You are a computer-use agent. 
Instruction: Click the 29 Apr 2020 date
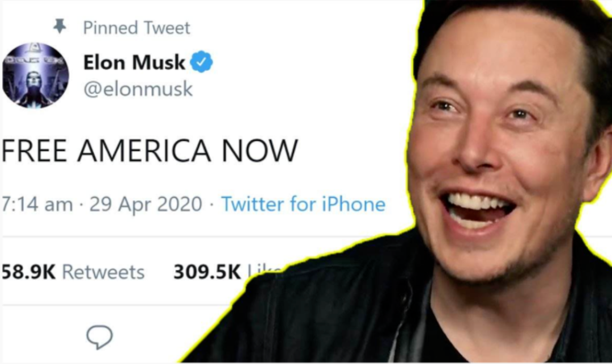[x=146, y=204]
